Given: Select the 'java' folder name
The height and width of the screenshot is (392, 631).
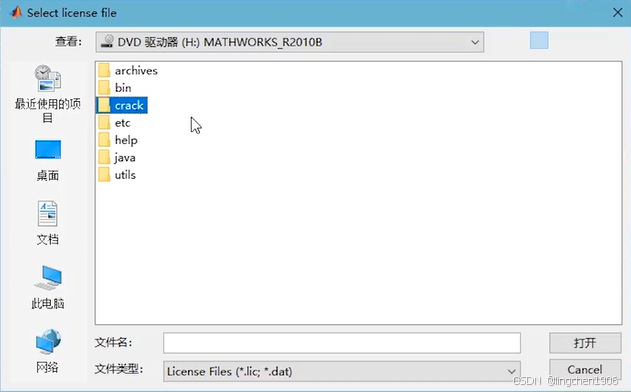Looking at the screenshot, I should pyautogui.click(x=125, y=158).
